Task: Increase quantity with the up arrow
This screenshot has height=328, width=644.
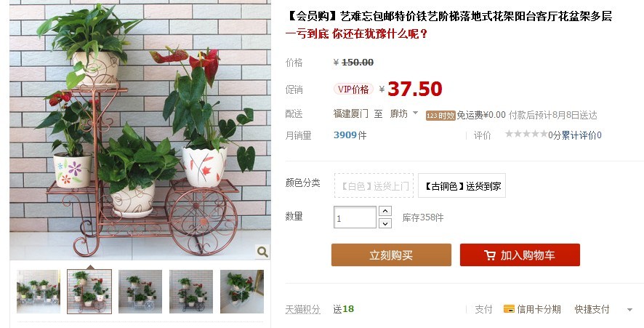Action: pyautogui.click(x=385, y=211)
